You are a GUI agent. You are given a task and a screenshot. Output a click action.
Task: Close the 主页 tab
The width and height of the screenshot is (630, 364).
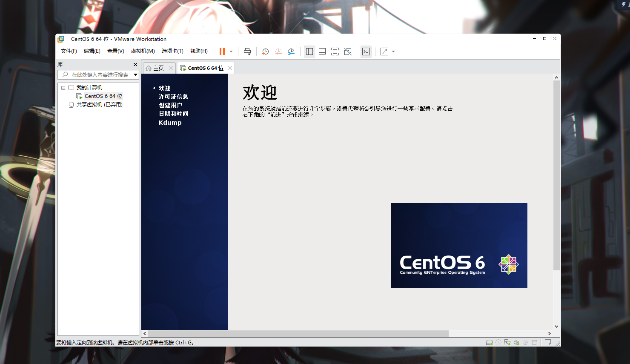pyautogui.click(x=171, y=68)
